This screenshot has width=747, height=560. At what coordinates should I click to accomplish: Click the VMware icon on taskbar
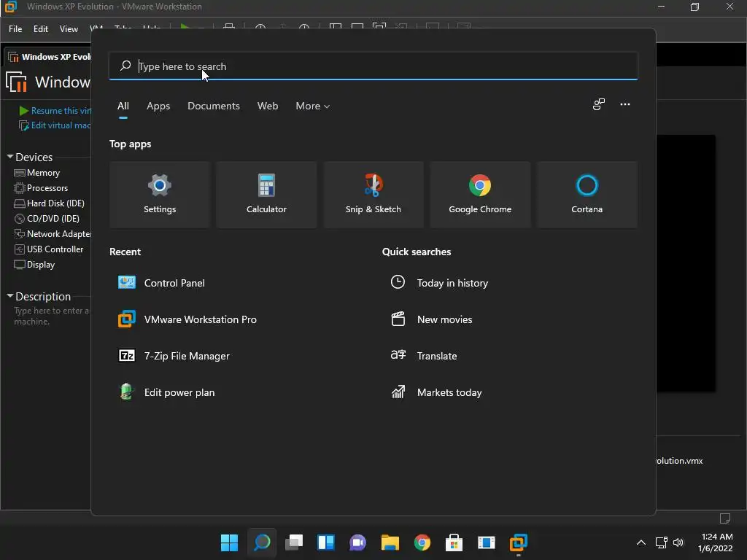pos(519,542)
